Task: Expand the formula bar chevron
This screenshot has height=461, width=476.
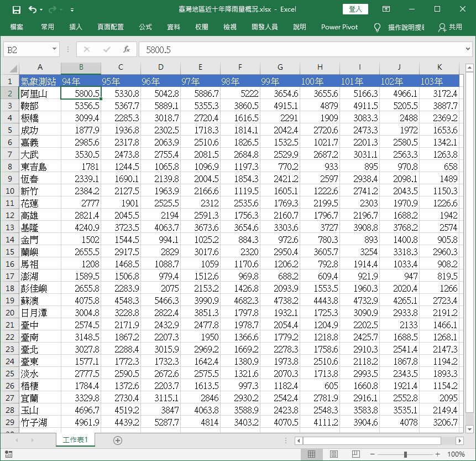Action: click(468, 49)
